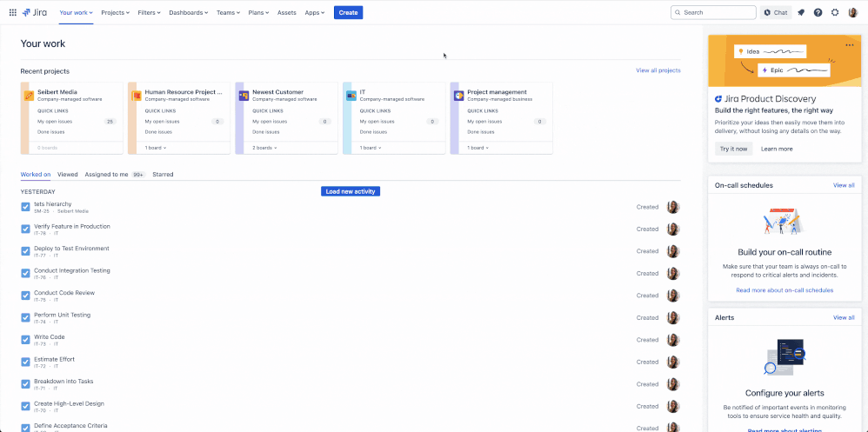Click the task icon for Conduct Integration Testing
Image resolution: width=868 pixels, height=432 pixels.
(25, 273)
